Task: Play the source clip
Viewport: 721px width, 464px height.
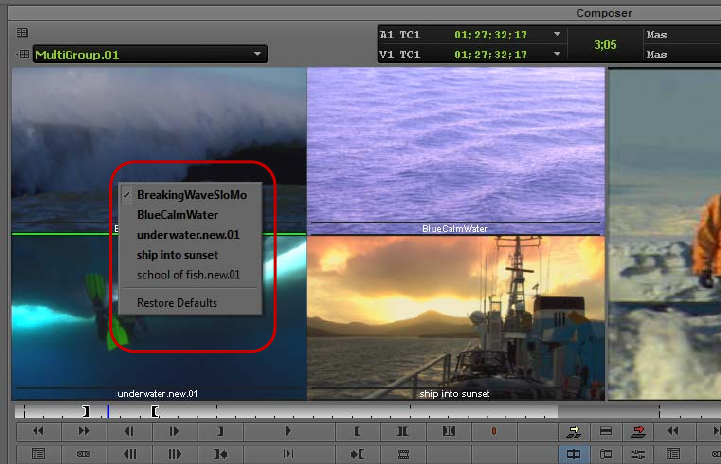Action: pos(288,431)
